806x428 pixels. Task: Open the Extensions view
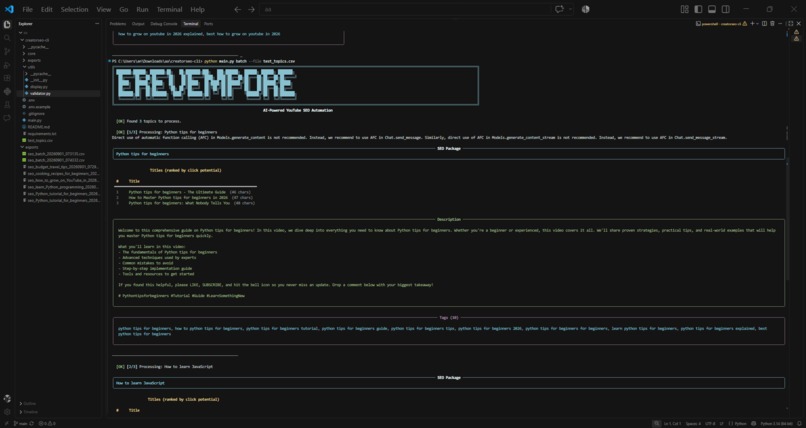(x=7, y=78)
